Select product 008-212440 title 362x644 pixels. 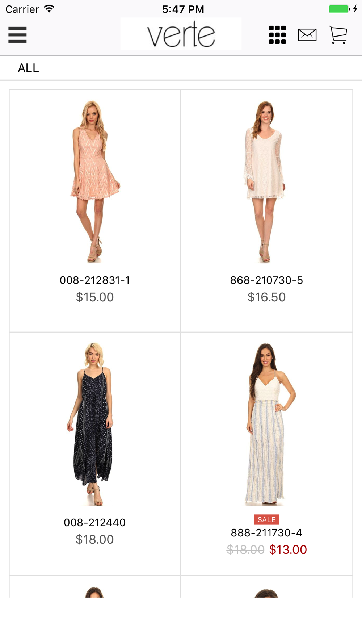coord(95,522)
